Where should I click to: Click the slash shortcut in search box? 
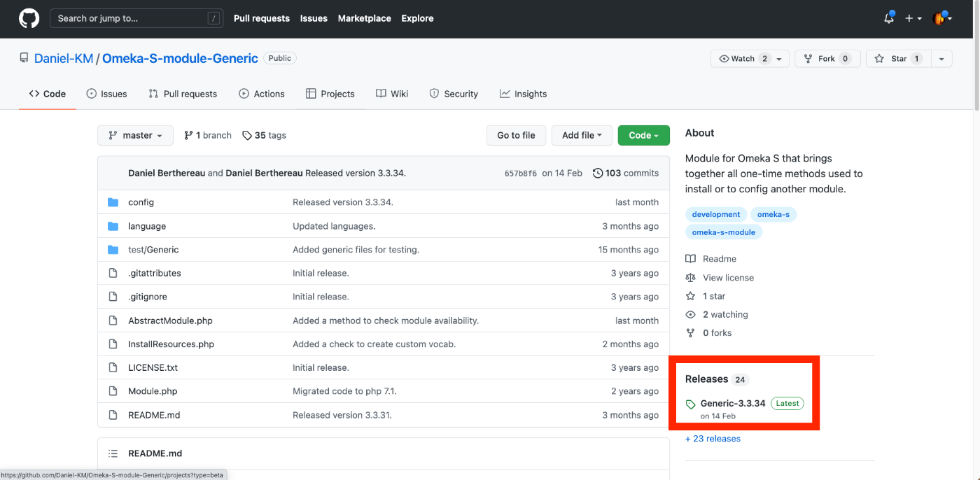(213, 19)
